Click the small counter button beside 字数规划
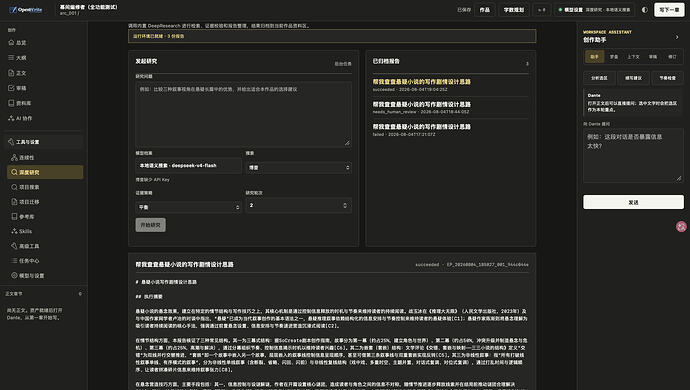Viewport: 690px width, 390px height. point(542,10)
